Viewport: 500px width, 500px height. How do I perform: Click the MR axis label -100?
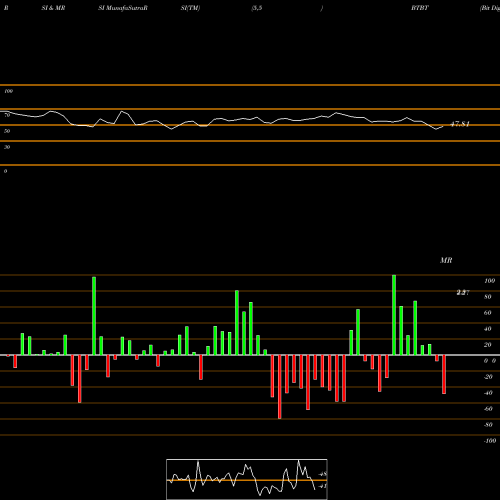pos(490,441)
